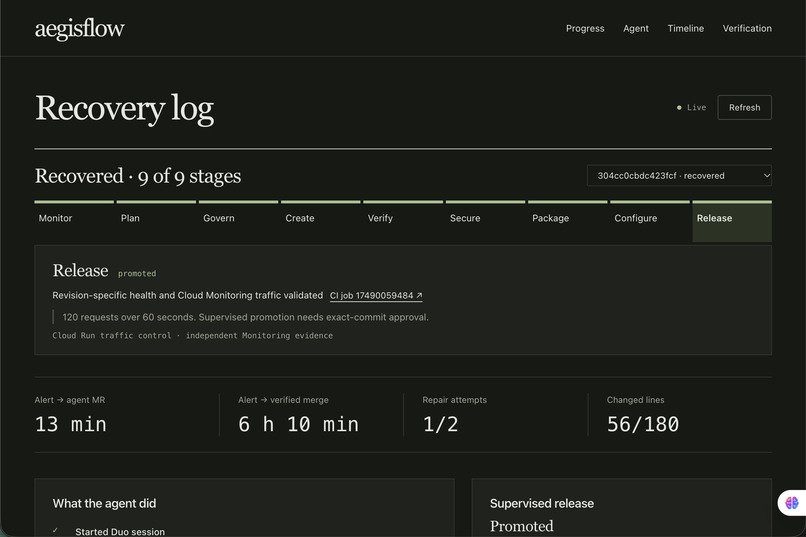Select the Monitor stage tab
Image resolution: width=806 pixels, height=537 pixels.
pyautogui.click(x=74, y=221)
